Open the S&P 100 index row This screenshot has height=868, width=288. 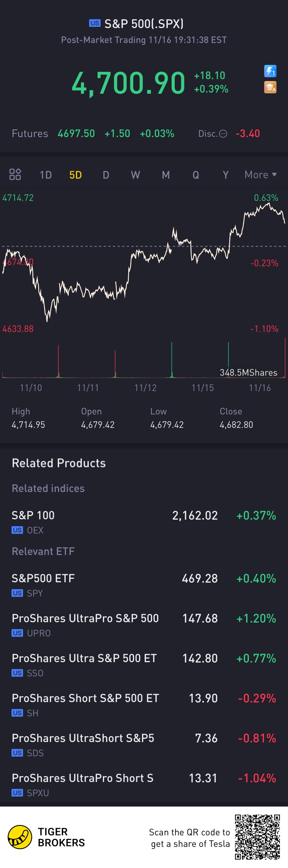[144, 521]
